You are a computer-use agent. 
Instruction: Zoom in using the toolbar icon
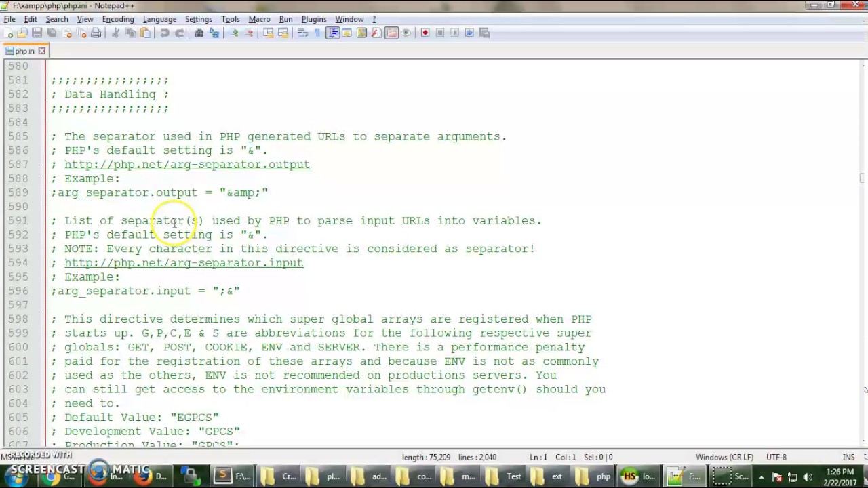(x=234, y=33)
